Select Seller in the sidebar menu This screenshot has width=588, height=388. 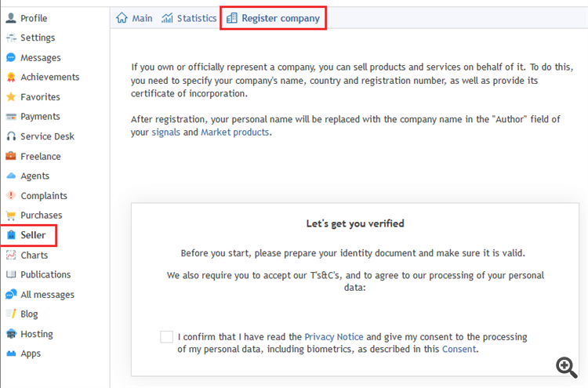(x=28, y=235)
